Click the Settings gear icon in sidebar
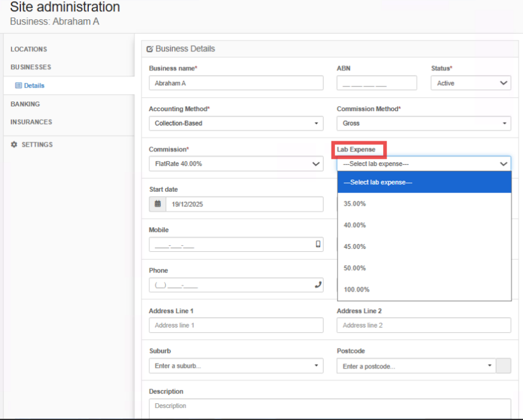523x420 pixels. 14,145
